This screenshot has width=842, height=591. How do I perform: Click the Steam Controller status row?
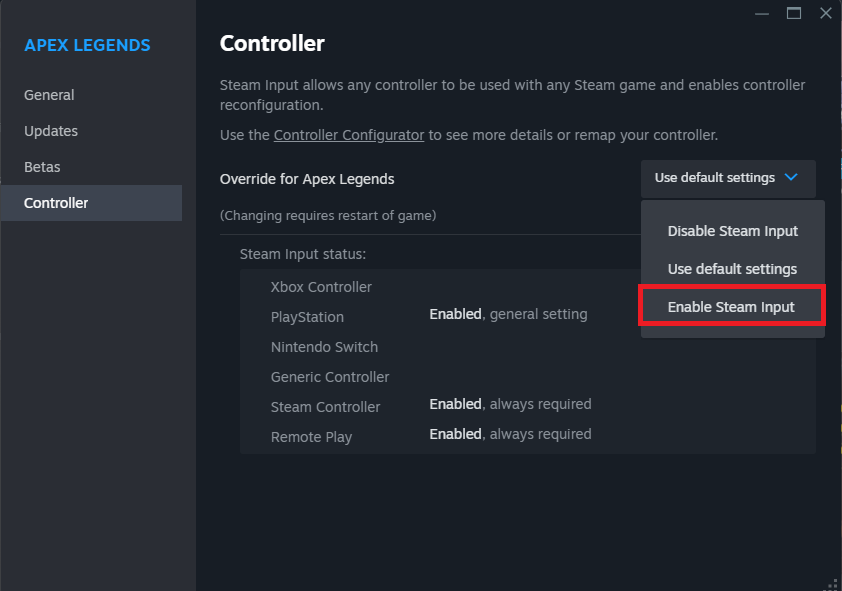click(x=325, y=407)
